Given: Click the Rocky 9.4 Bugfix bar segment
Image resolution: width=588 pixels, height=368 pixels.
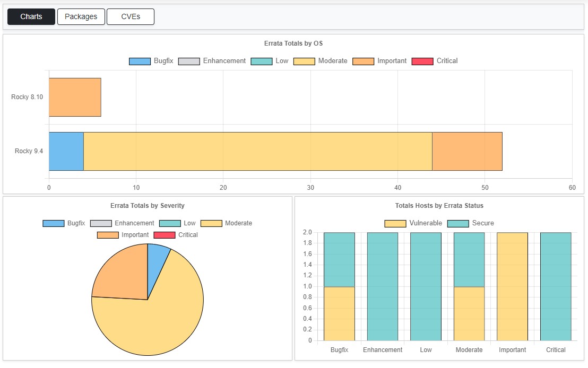Looking at the screenshot, I should click(x=66, y=152).
